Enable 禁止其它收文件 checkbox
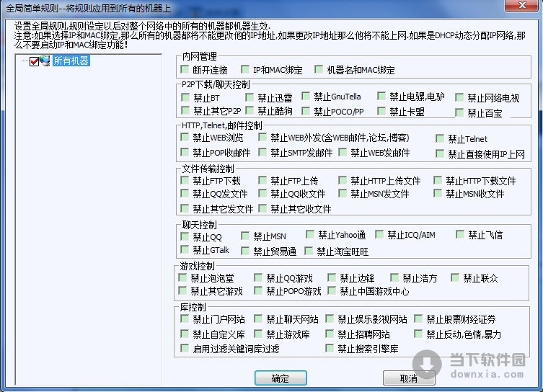 coord(262,209)
